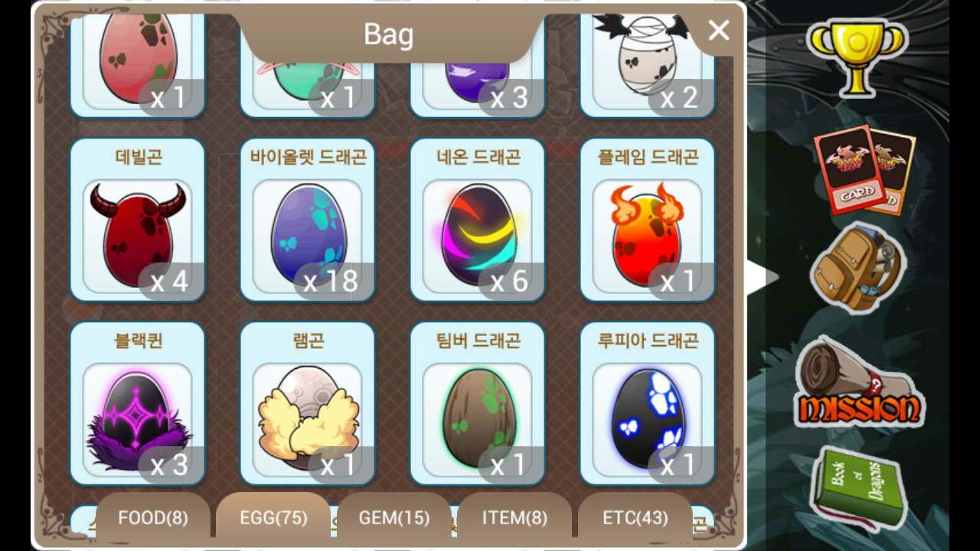Select the 램곤 woolly egg
980x551 pixels.
click(308, 403)
